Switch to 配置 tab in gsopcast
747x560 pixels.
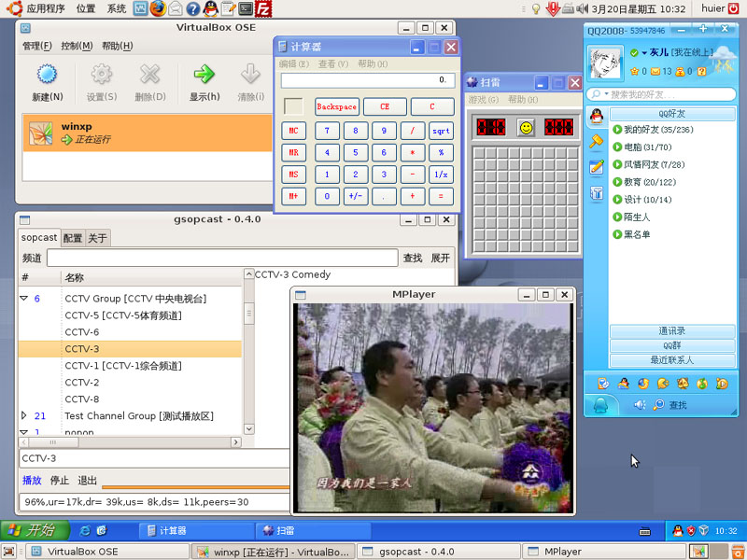point(73,238)
